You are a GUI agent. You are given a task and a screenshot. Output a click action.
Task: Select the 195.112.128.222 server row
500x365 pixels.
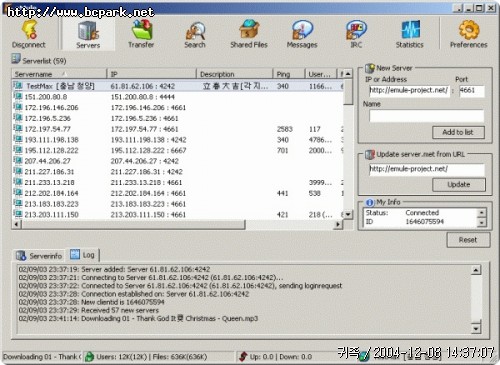coord(178,150)
